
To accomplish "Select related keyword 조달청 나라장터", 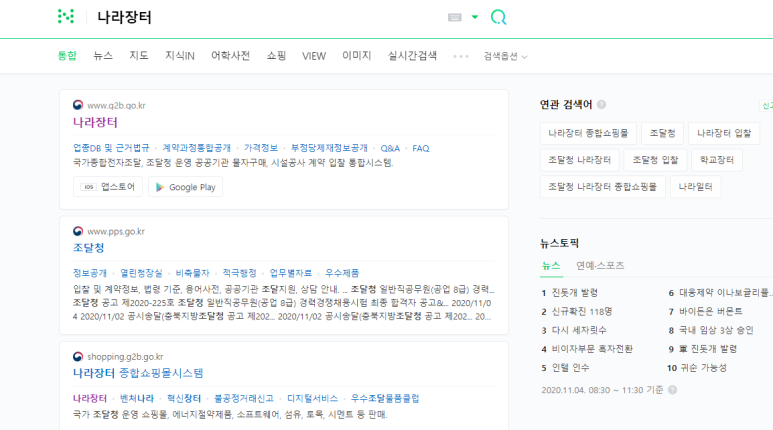I will click(580, 160).
